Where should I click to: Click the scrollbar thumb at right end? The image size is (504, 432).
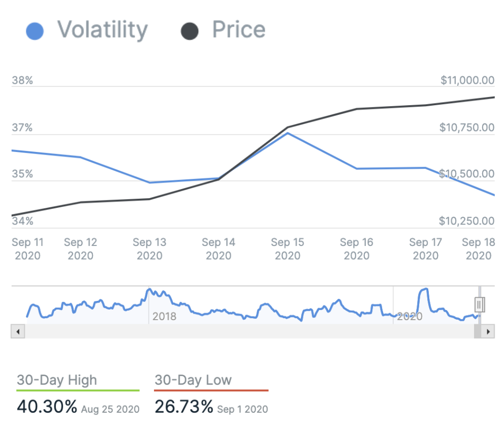click(478, 332)
